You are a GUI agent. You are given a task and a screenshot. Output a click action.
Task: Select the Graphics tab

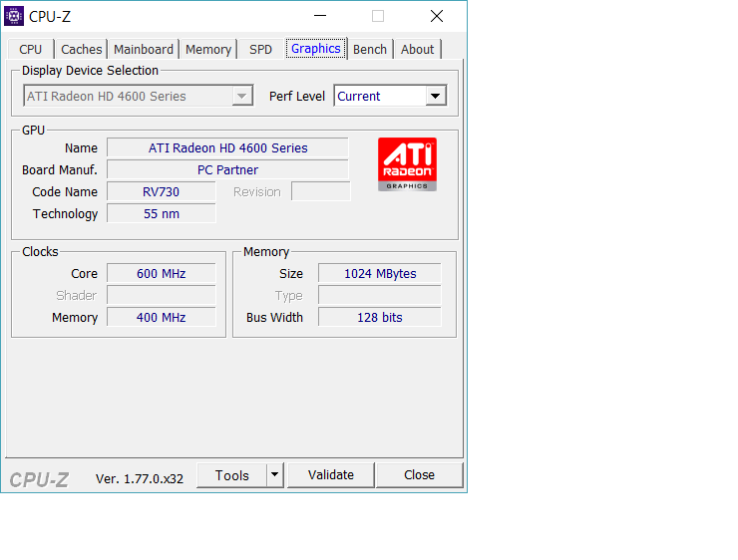point(316,49)
